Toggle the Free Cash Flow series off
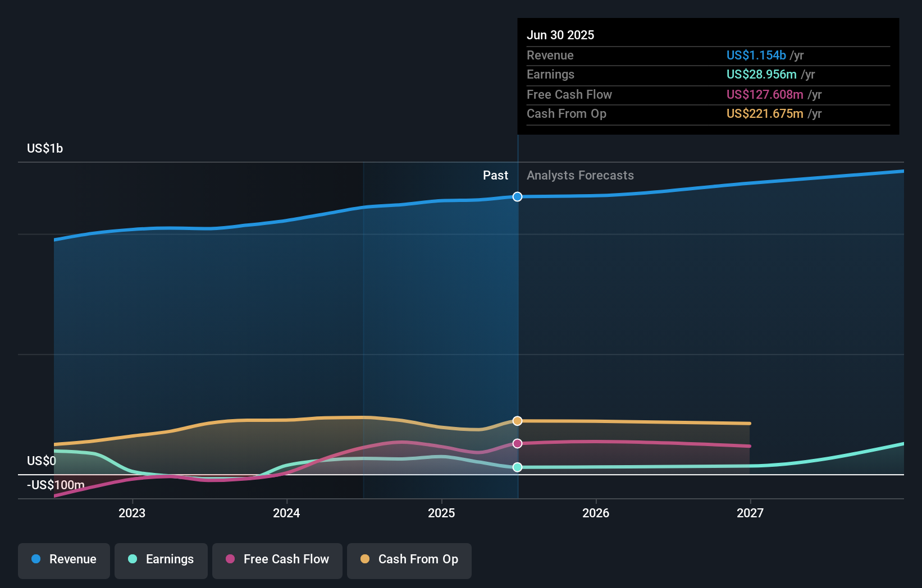This screenshot has width=922, height=588. (277, 560)
